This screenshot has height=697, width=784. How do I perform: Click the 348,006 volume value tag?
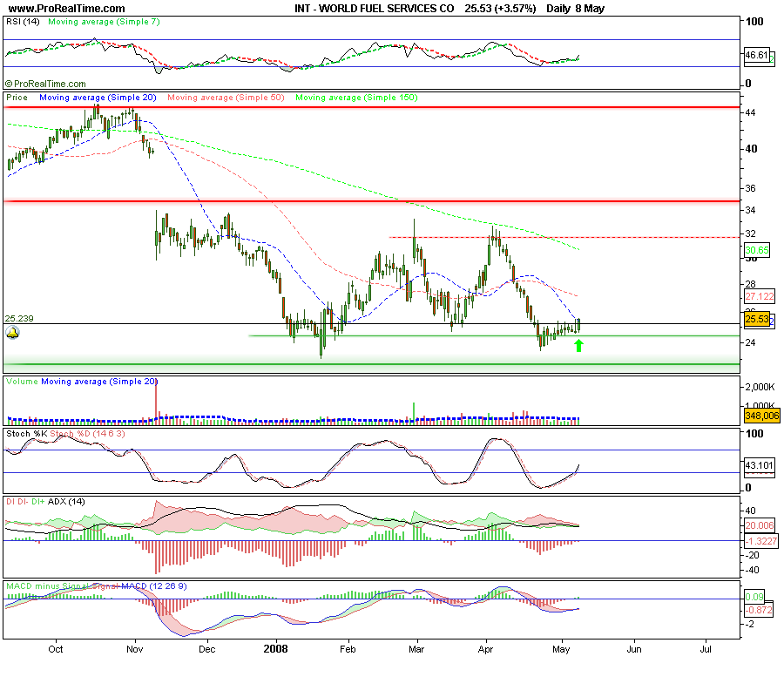pyautogui.click(x=762, y=416)
